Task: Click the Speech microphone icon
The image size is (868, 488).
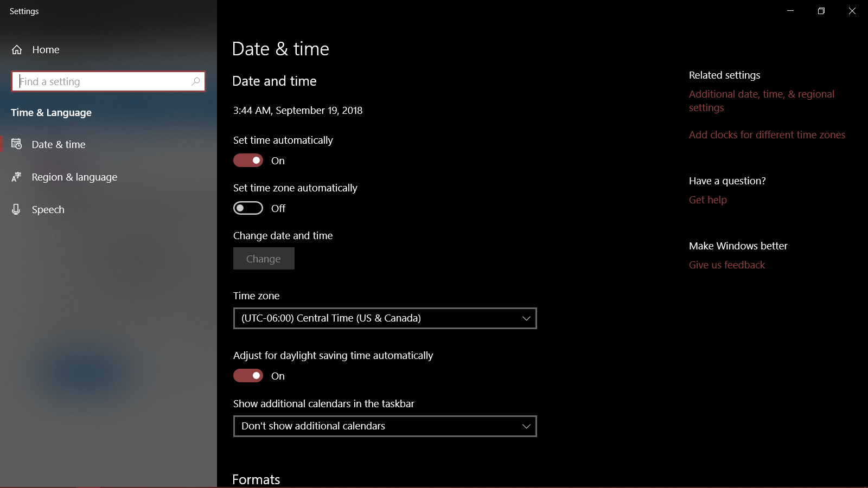Action: [x=16, y=209]
